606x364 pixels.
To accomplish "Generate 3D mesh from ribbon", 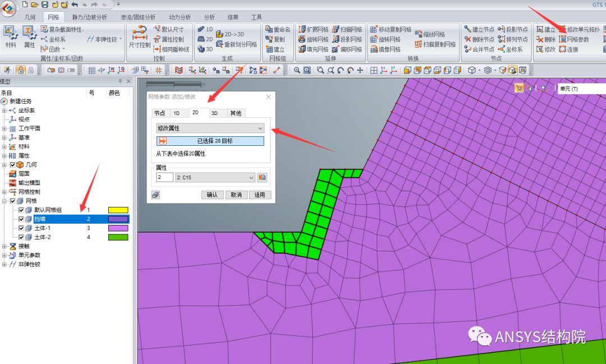I will (x=205, y=49).
